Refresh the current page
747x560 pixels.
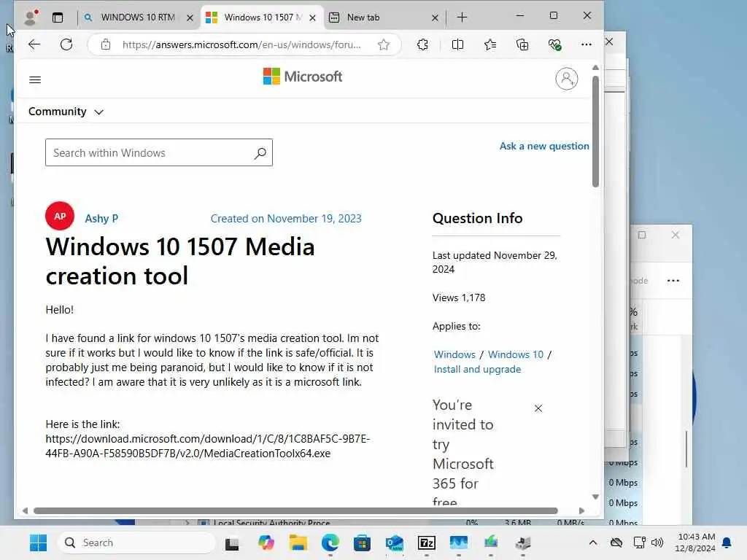(x=66, y=44)
